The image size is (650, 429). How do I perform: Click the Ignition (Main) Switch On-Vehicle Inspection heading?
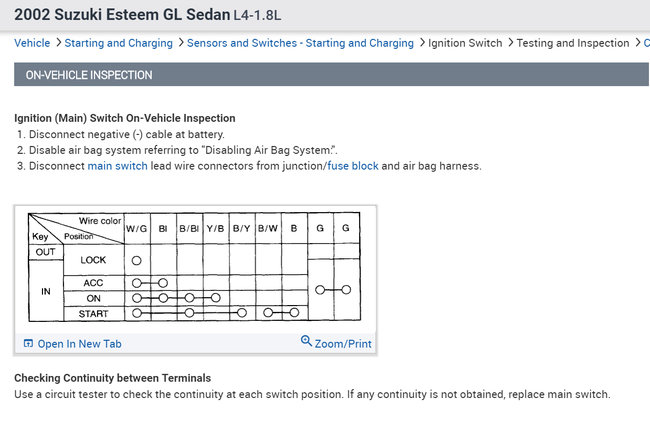point(125,118)
